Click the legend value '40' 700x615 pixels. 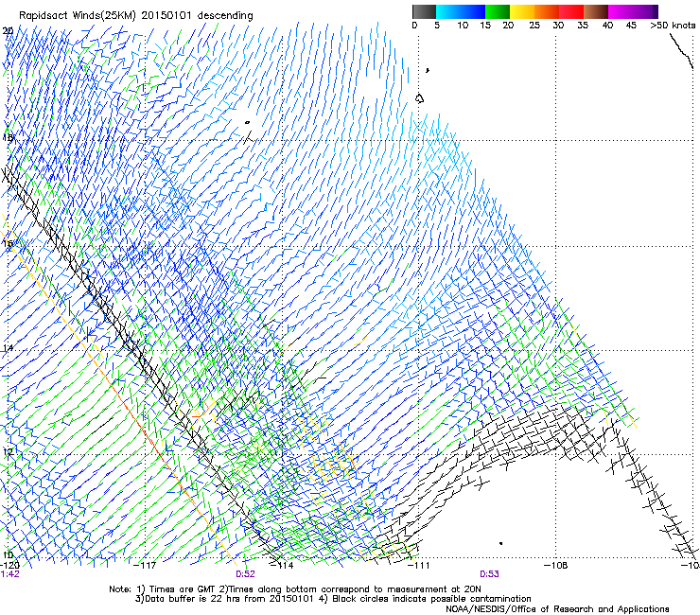607,26
